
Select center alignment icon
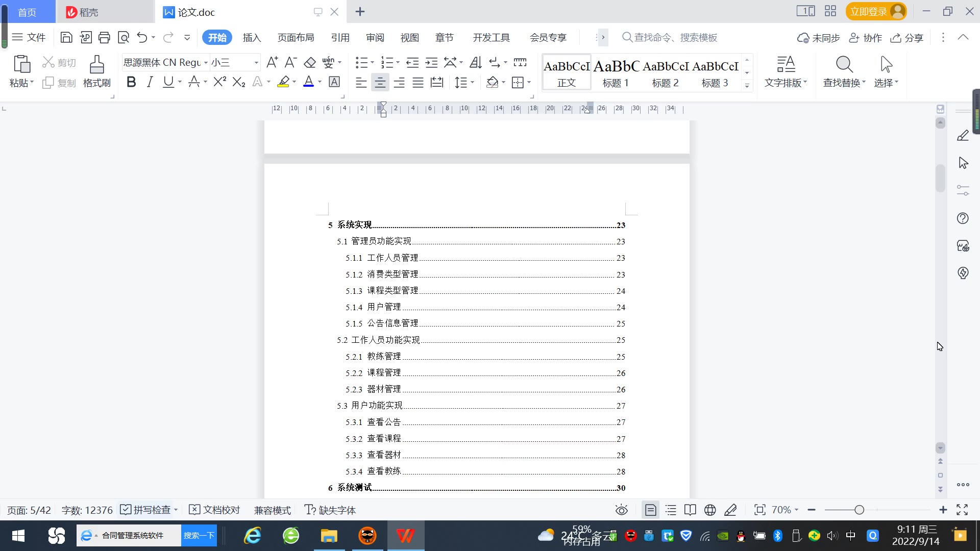click(380, 83)
